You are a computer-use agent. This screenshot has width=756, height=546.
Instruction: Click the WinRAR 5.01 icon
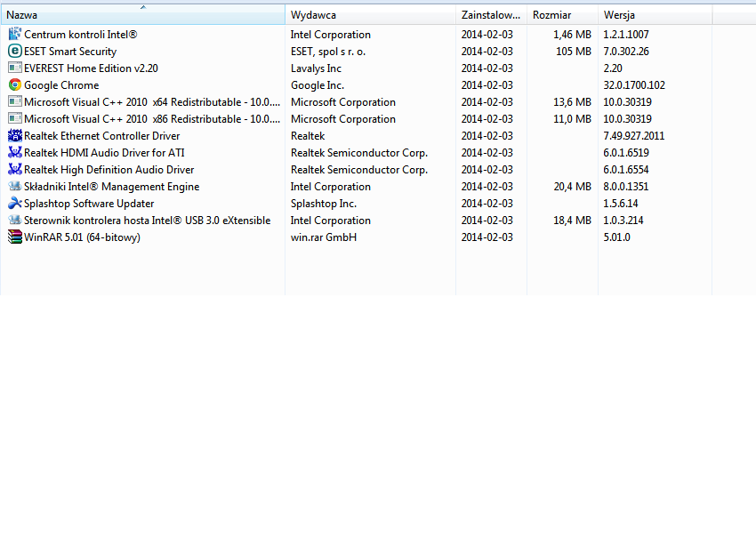(x=15, y=237)
